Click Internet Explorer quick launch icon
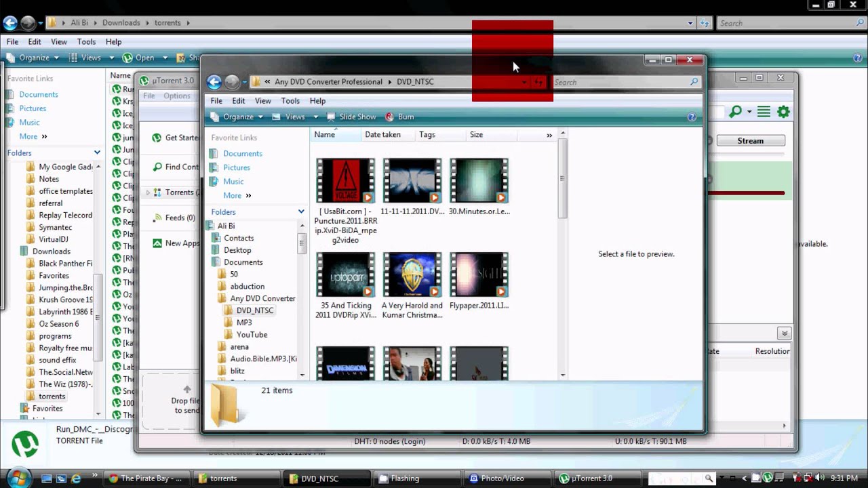This screenshot has height=488, width=868. (76, 479)
